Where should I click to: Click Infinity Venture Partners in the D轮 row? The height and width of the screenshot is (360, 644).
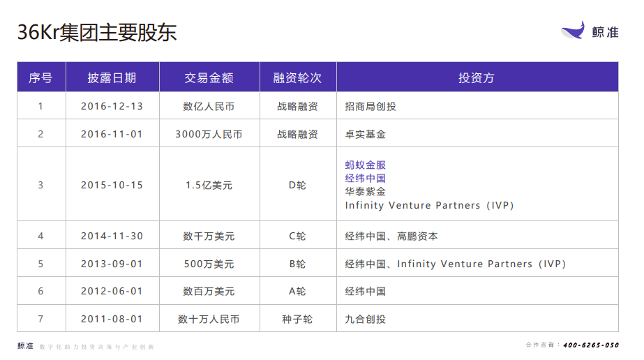click(x=430, y=205)
